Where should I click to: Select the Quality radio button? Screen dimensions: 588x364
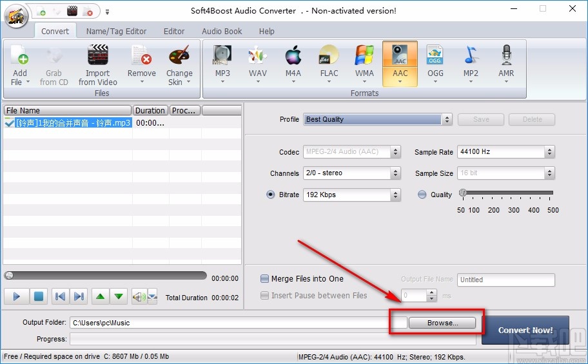coord(422,195)
